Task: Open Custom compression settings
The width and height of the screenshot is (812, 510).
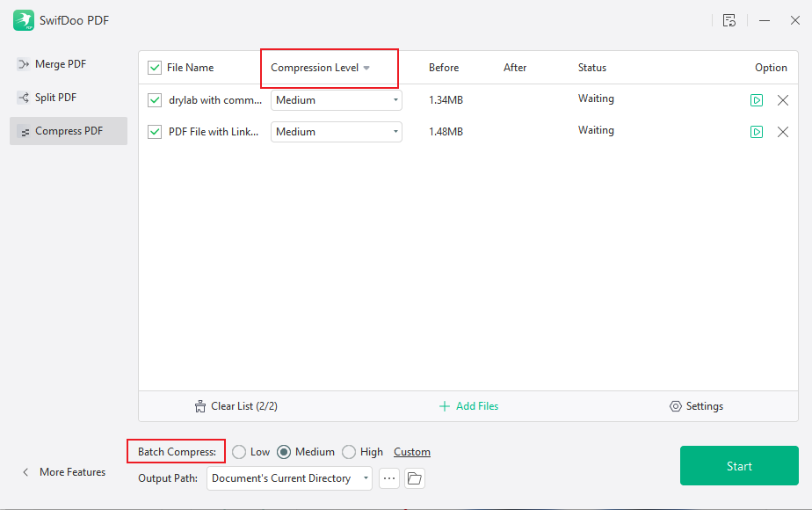Action: click(411, 451)
